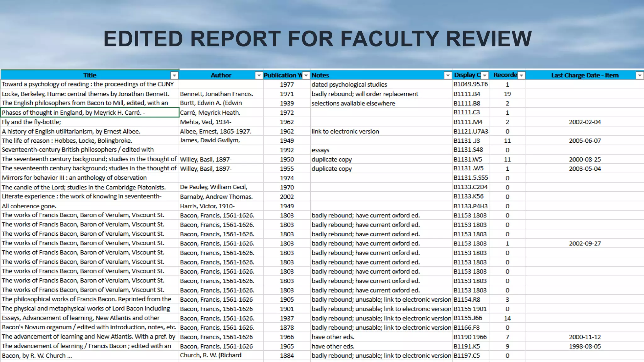Select charge date '1998-08-05'
The image size is (644, 362).
tap(585, 346)
